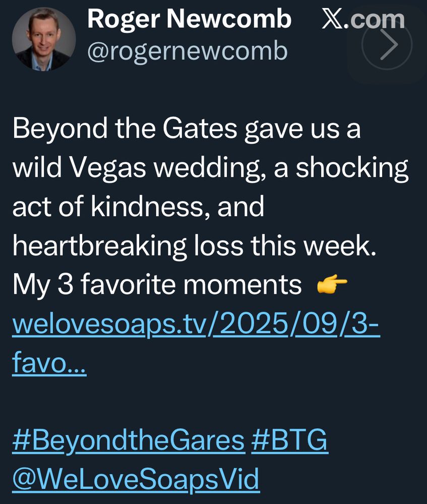Click the words "gave us a"
Screen dimensions: 427x504
coord(302,130)
